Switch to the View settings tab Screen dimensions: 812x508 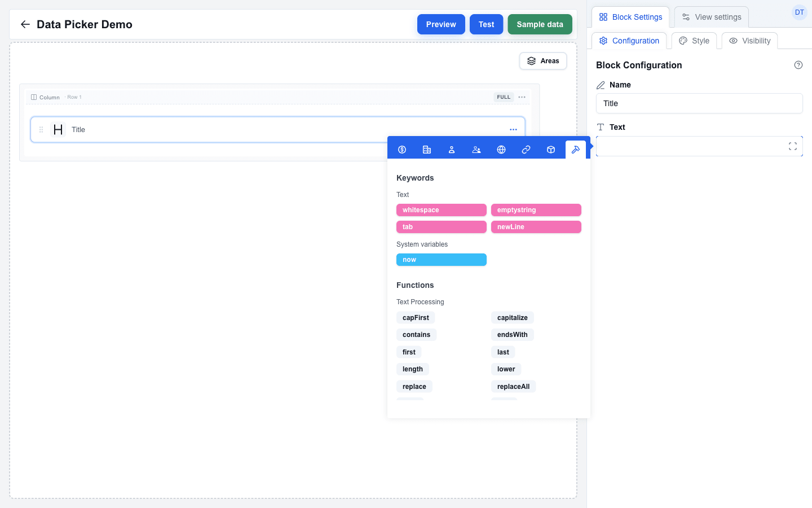tap(712, 17)
